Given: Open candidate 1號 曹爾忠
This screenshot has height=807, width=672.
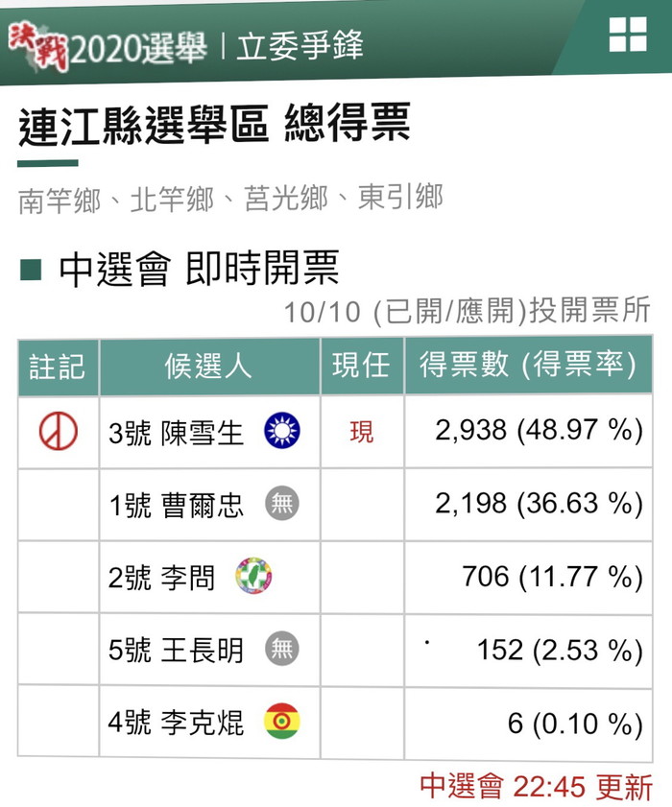Looking at the screenshot, I should coord(176,505).
